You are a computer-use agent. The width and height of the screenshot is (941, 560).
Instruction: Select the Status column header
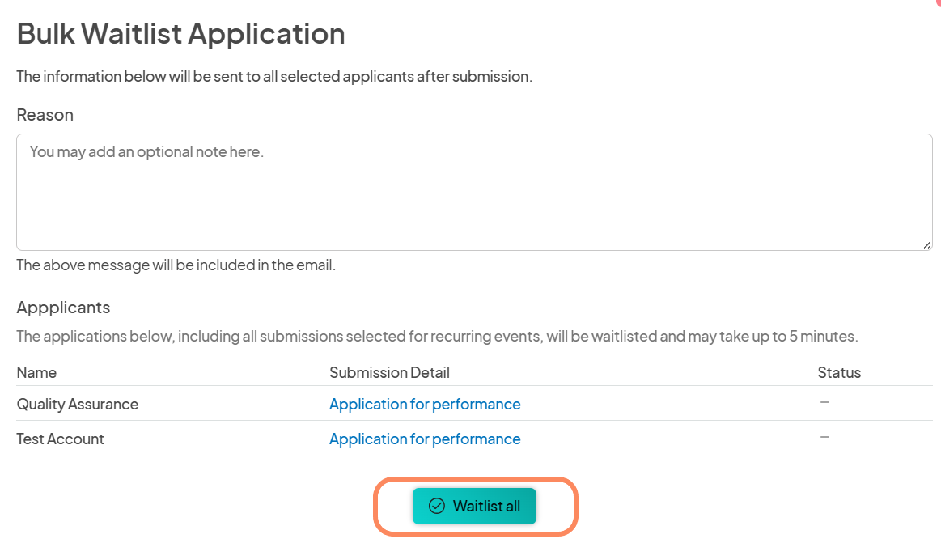[839, 372]
